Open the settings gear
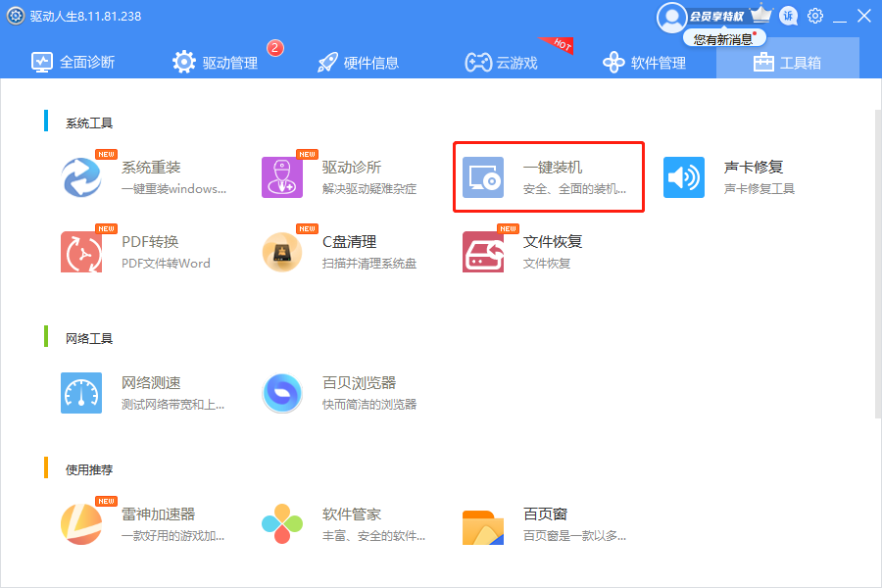This screenshot has width=882, height=588. [815, 16]
